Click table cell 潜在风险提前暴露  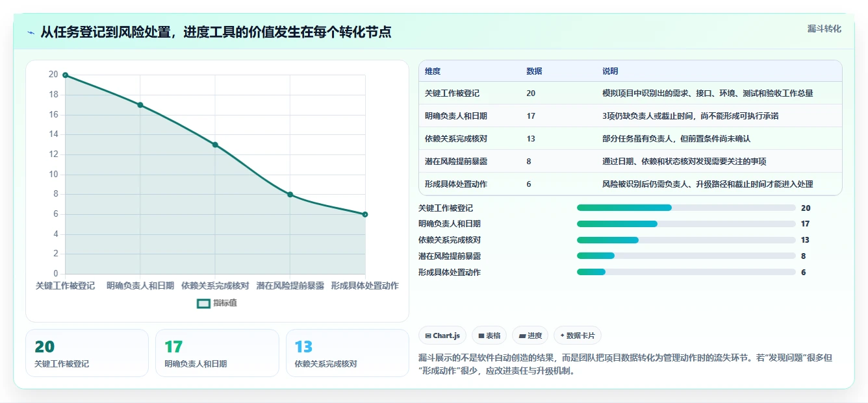456,162
